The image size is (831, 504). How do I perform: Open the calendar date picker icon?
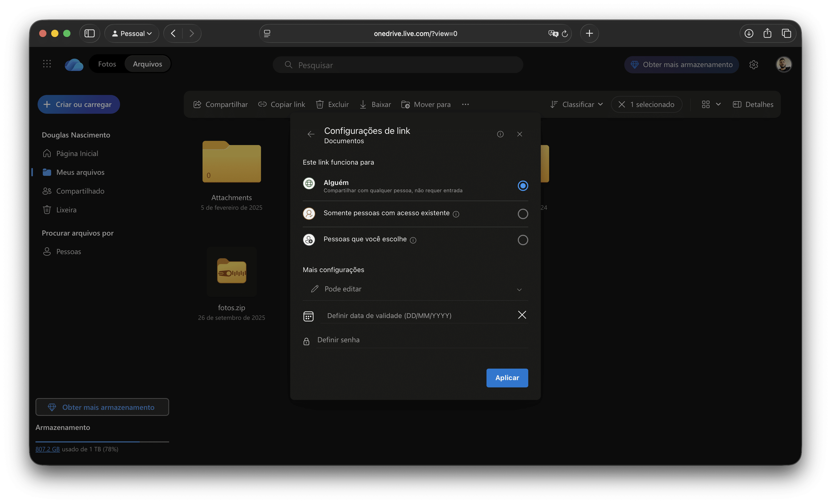[308, 316]
